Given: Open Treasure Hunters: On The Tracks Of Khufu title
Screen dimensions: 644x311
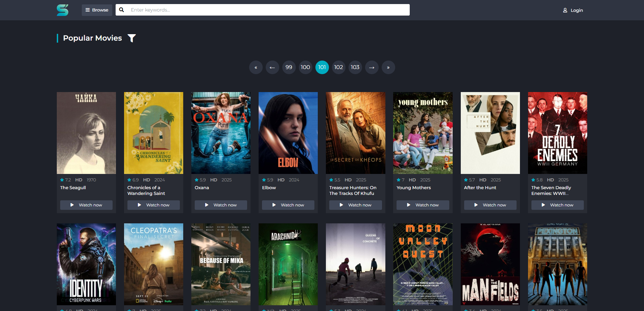Looking at the screenshot, I should tap(353, 191).
